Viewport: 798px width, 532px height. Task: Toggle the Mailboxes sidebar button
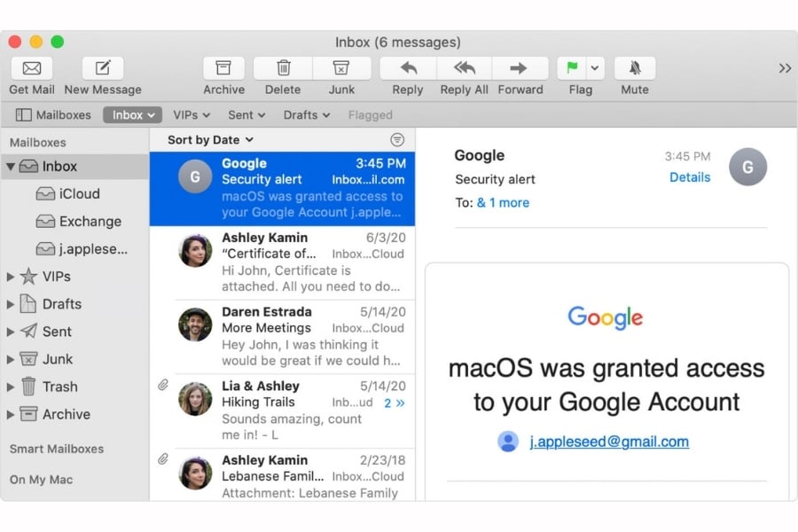(x=54, y=115)
